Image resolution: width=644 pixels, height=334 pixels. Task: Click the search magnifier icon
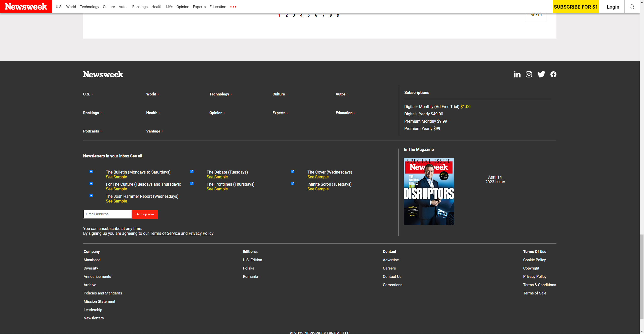pos(632,7)
